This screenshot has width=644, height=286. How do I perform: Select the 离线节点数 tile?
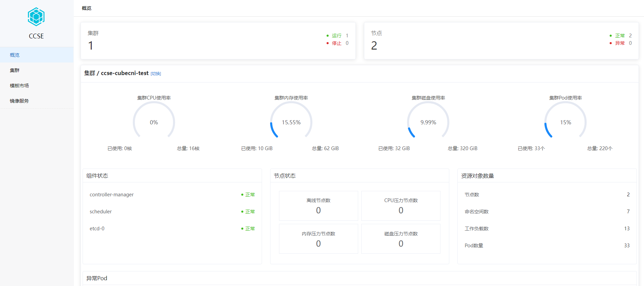[x=318, y=206]
